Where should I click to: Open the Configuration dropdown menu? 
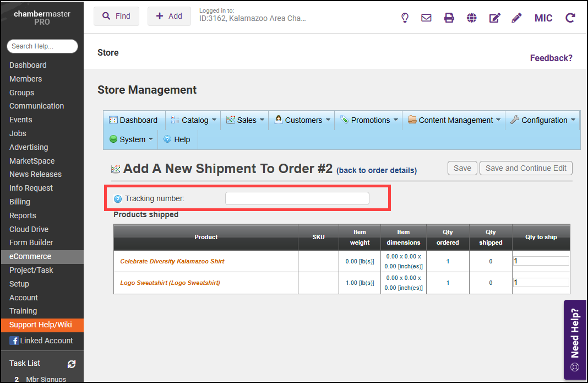click(543, 120)
